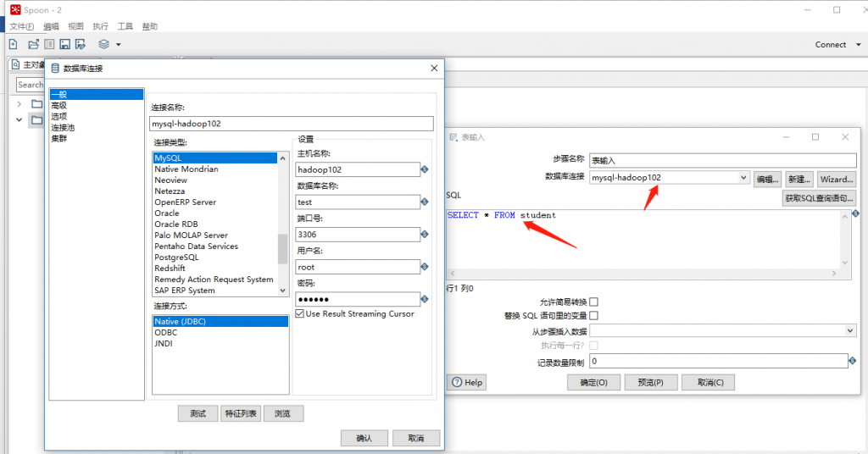Click into the 记录数量限制 field
Viewport: 868px width, 454px height.
coord(719,361)
